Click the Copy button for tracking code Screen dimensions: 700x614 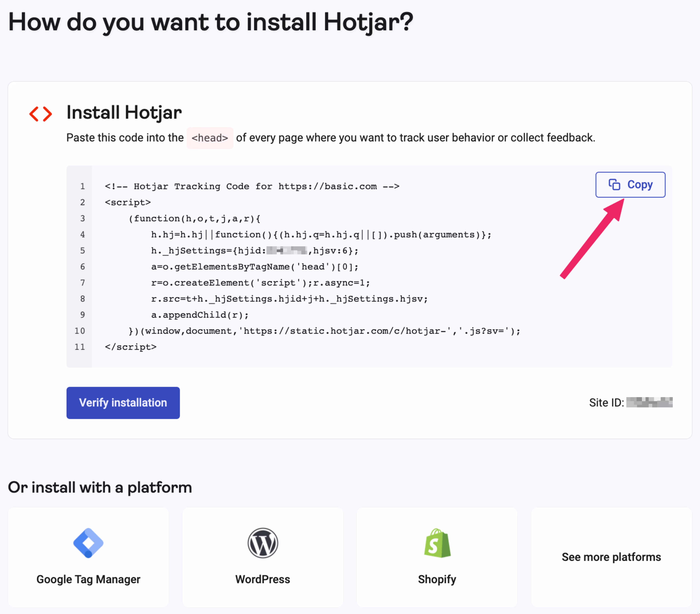point(630,185)
